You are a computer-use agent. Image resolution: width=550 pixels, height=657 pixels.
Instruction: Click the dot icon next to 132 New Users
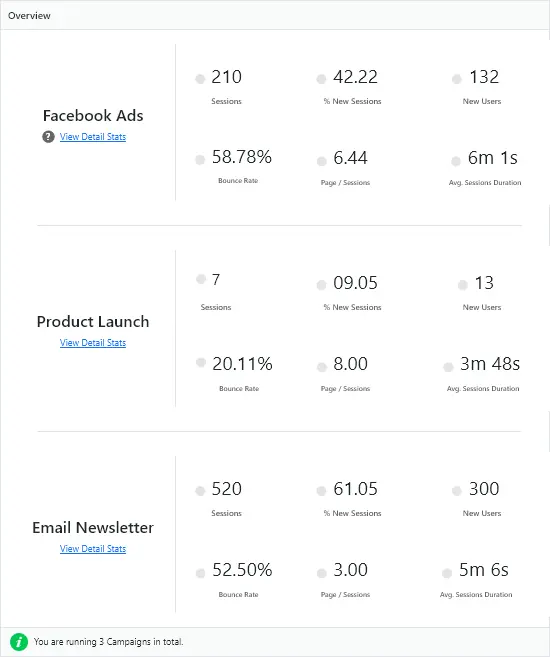[457, 79]
